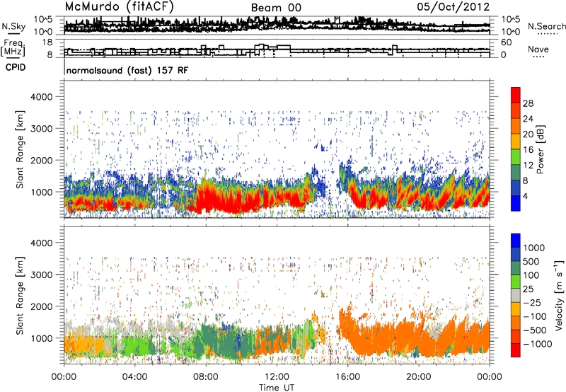Click the '20:00' time axis tick
The height and width of the screenshot is (392, 566).
[418, 377]
